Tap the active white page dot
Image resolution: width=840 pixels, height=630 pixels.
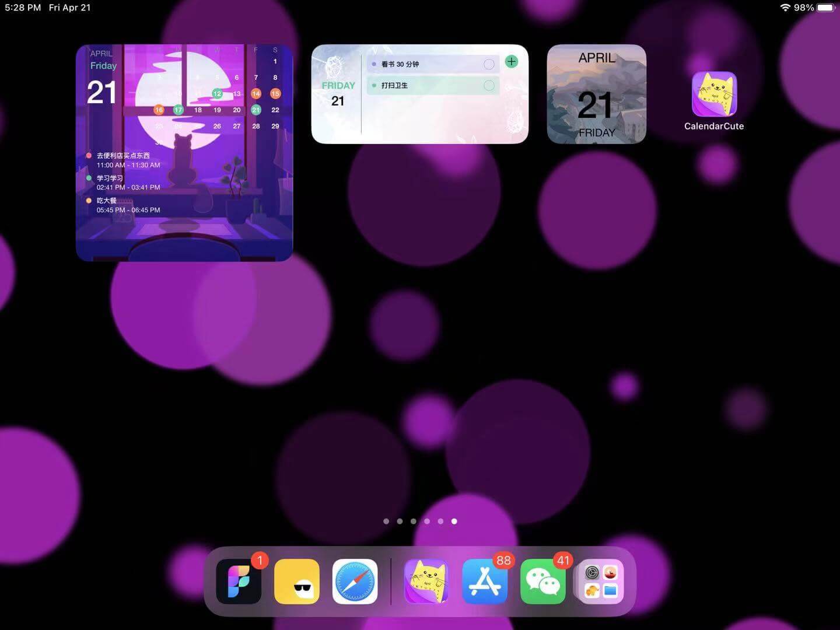(454, 521)
